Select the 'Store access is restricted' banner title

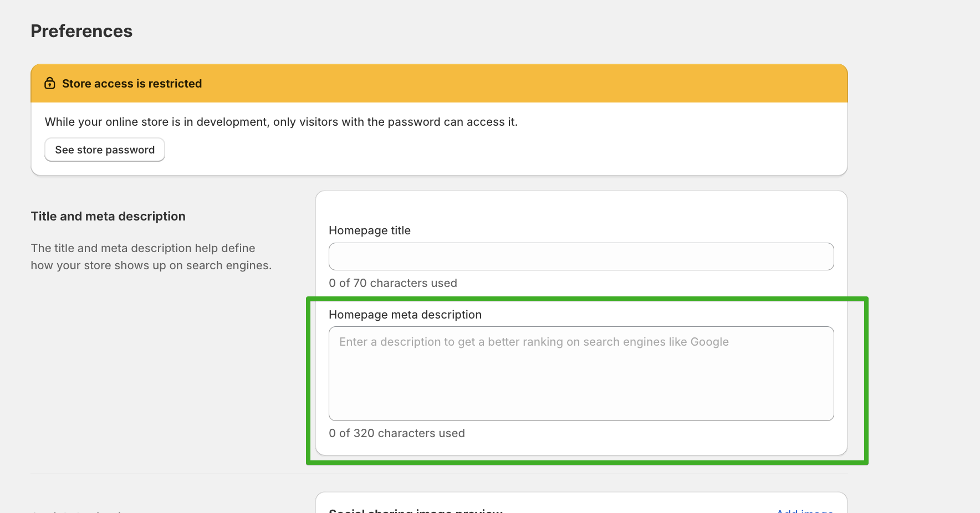132,84
